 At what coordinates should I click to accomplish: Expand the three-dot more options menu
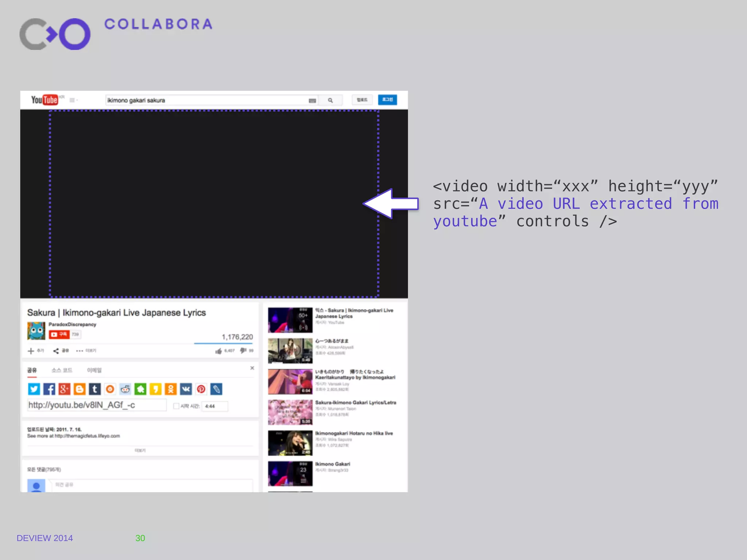coord(80,351)
